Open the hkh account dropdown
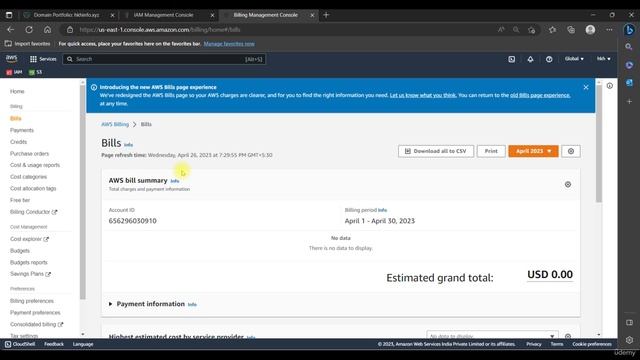Screen dimensions: 640x360 click(604, 59)
